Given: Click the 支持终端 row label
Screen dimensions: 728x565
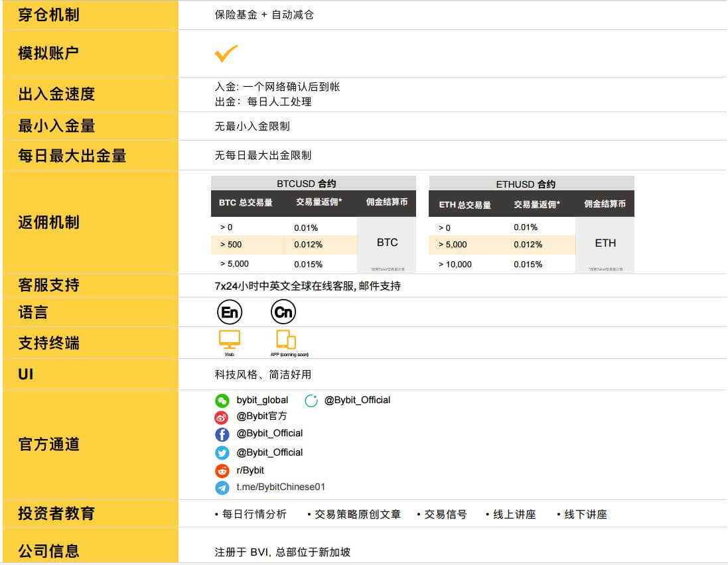Looking at the screenshot, I should click(x=48, y=343).
